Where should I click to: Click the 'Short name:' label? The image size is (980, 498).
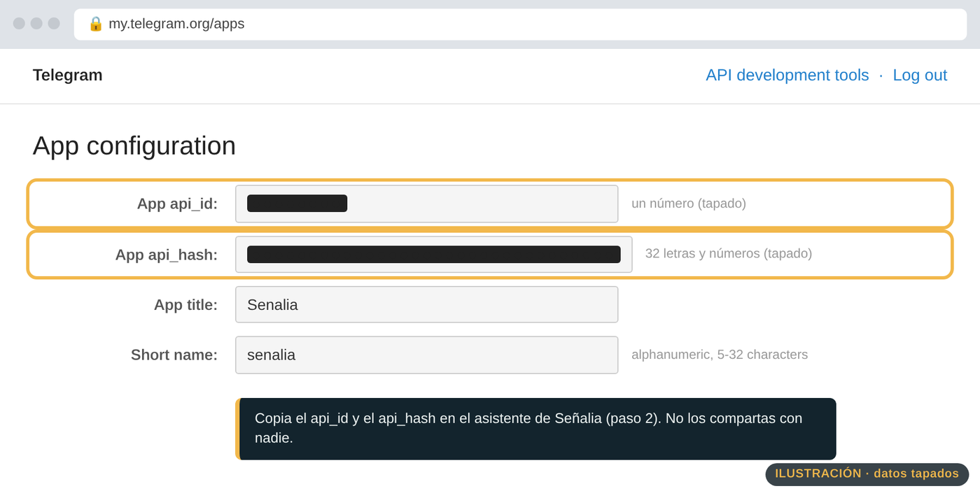coord(174,355)
